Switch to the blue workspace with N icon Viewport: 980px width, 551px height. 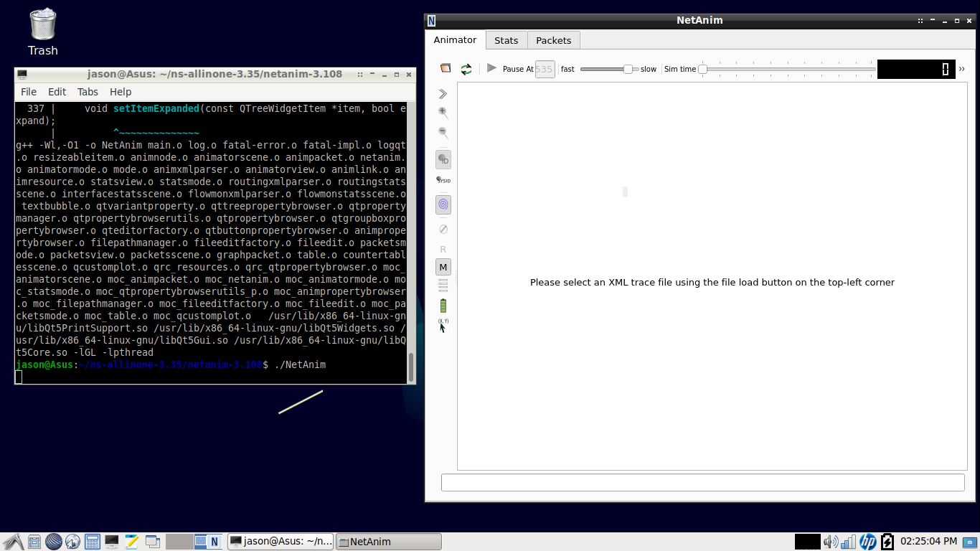tap(207, 542)
